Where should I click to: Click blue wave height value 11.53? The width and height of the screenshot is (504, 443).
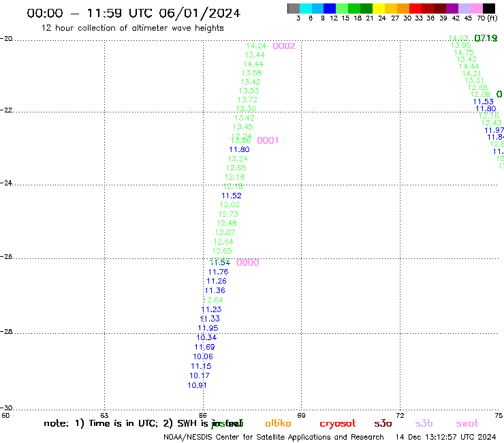point(484,102)
